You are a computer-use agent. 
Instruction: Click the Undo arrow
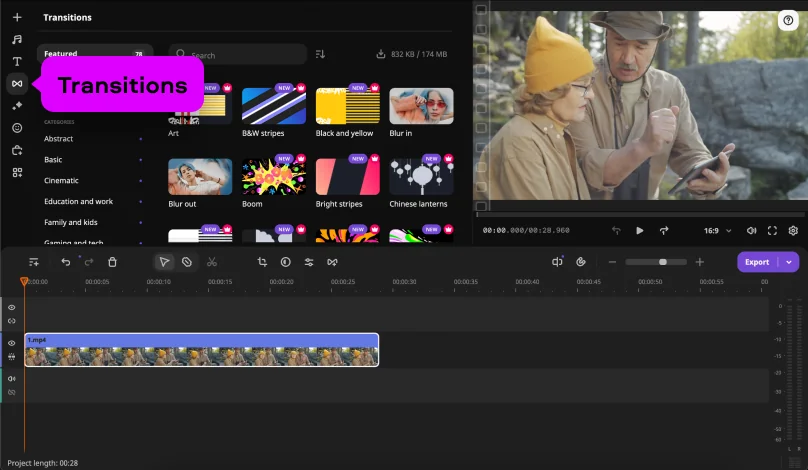(66, 262)
